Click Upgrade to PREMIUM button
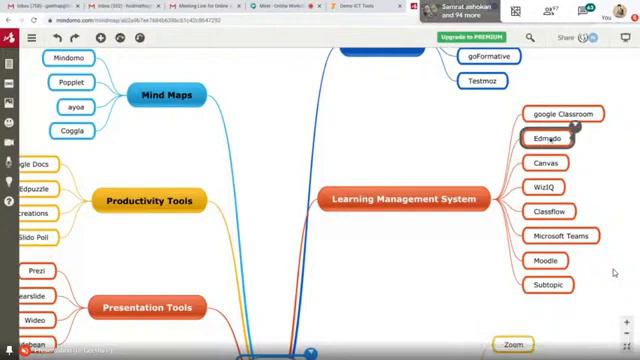 (471, 37)
